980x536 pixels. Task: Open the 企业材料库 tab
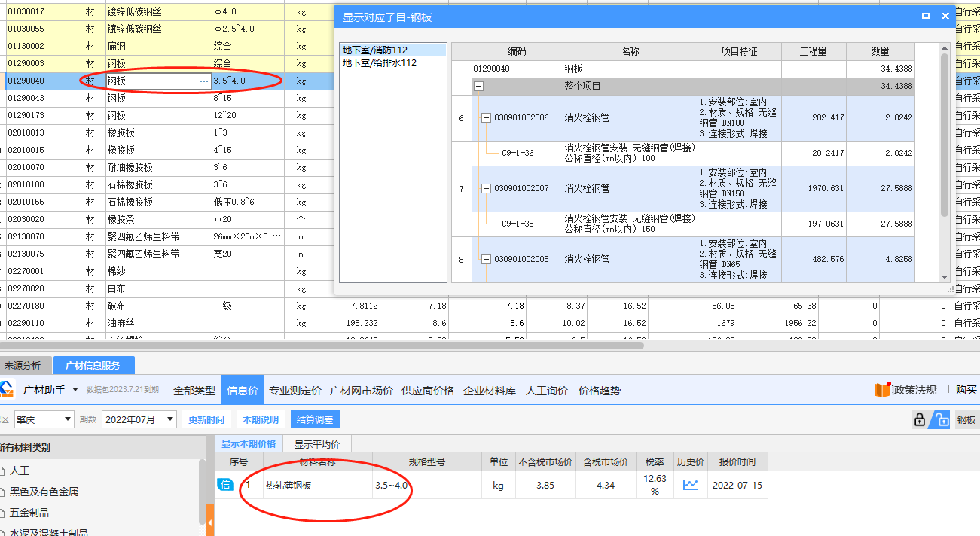(490, 391)
